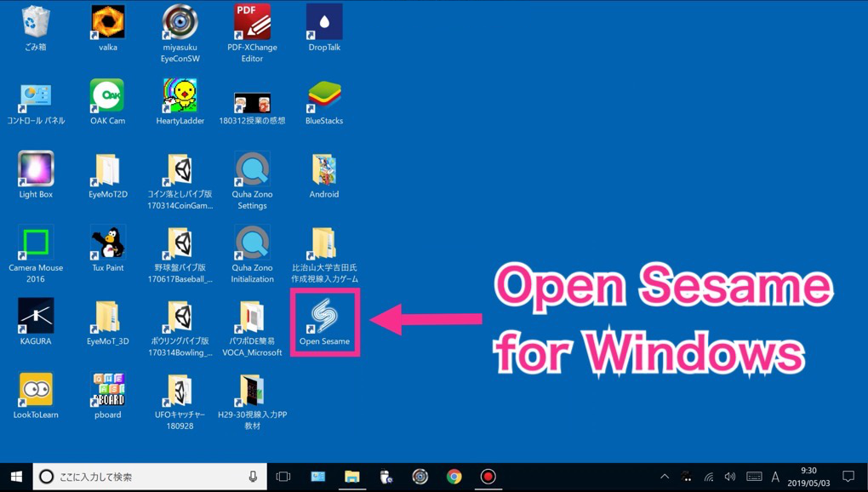Switch IME input mode A indicator
Screen dimensions: 868x492
tap(775, 477)
